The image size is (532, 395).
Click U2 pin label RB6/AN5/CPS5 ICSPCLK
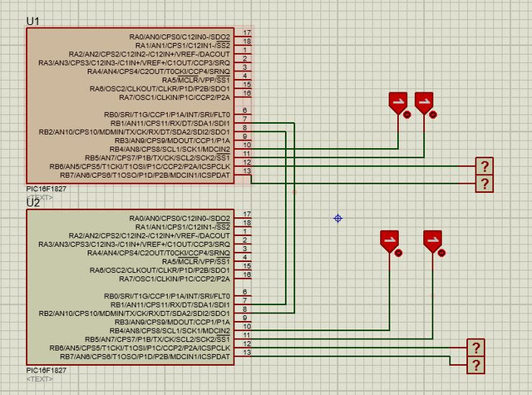pyautogui.click(x=140, y=348)
